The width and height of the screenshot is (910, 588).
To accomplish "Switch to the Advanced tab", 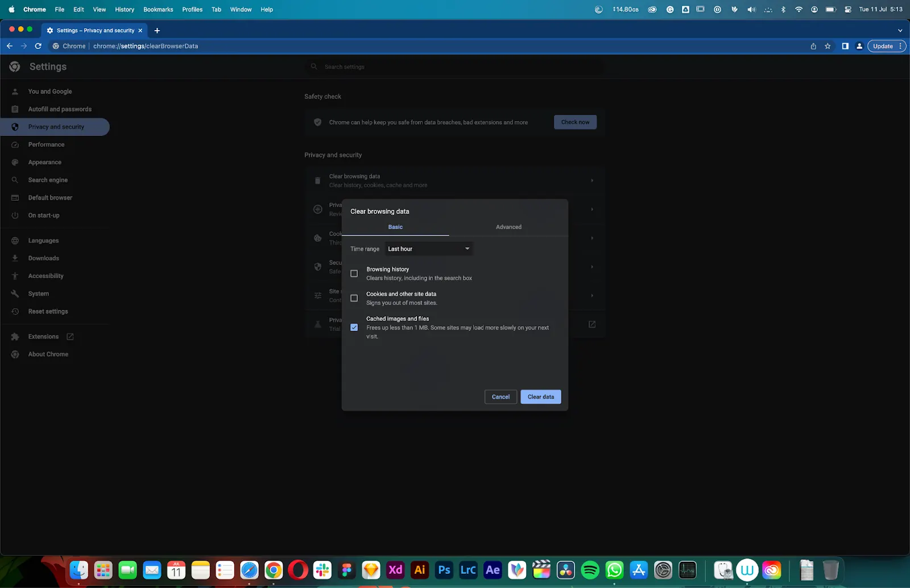I will (508, 227).
